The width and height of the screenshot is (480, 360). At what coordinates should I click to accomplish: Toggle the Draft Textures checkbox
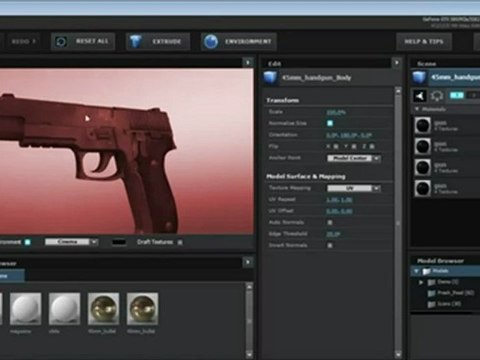tap(180, 242)
